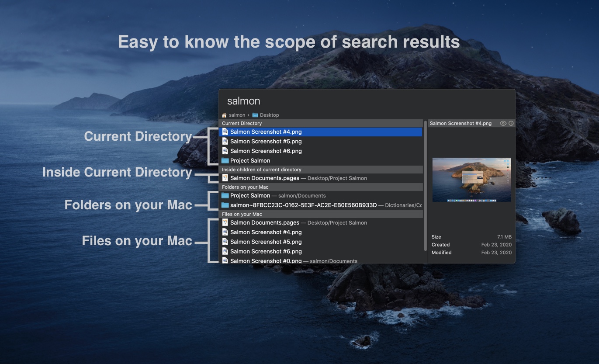599x364 pixels.
Task: Click the salmon search input field
Action: pyautogui.click(x=350, y=101)
